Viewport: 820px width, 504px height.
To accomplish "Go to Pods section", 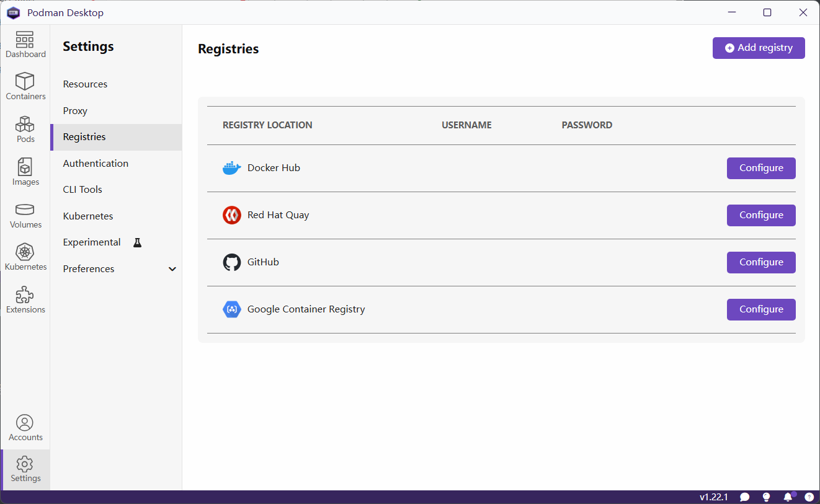I will coord(25,129).
